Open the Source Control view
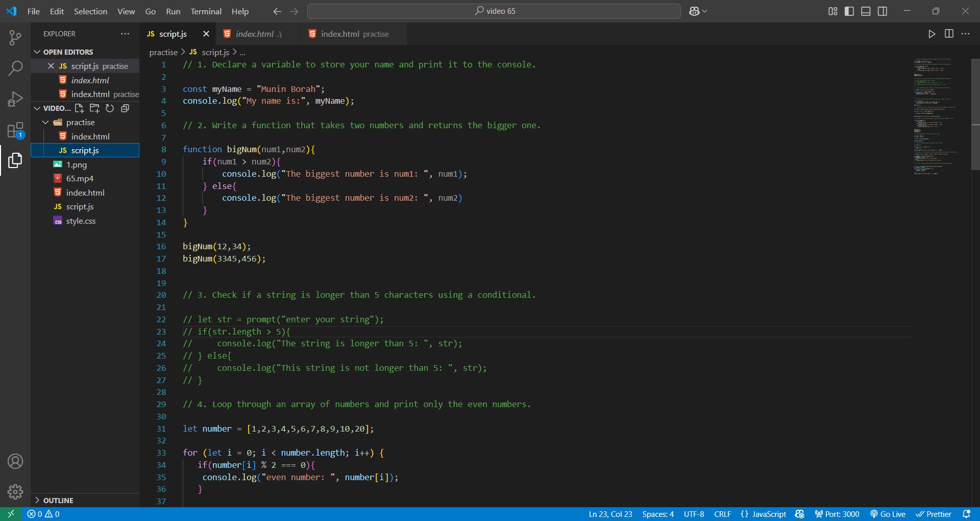Image resolution: width=980 pixels, height=521 pixels. click(15, 37)
